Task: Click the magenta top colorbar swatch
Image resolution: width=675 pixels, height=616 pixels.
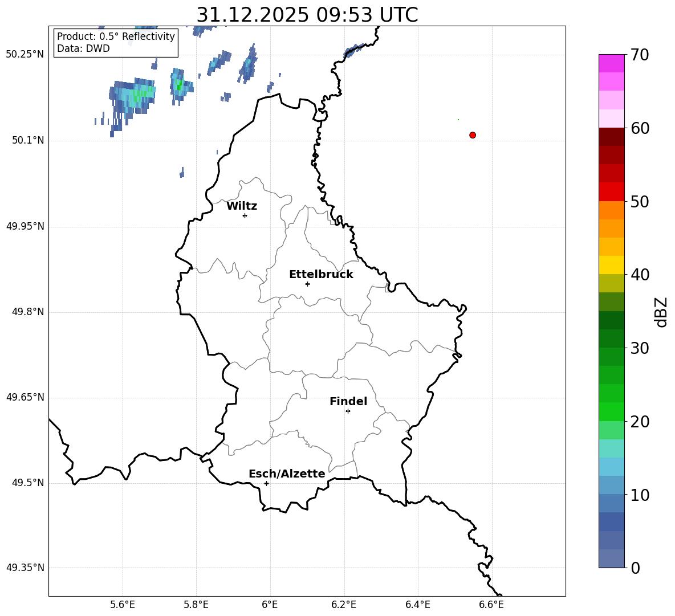Action: click(x=611, y=64)
